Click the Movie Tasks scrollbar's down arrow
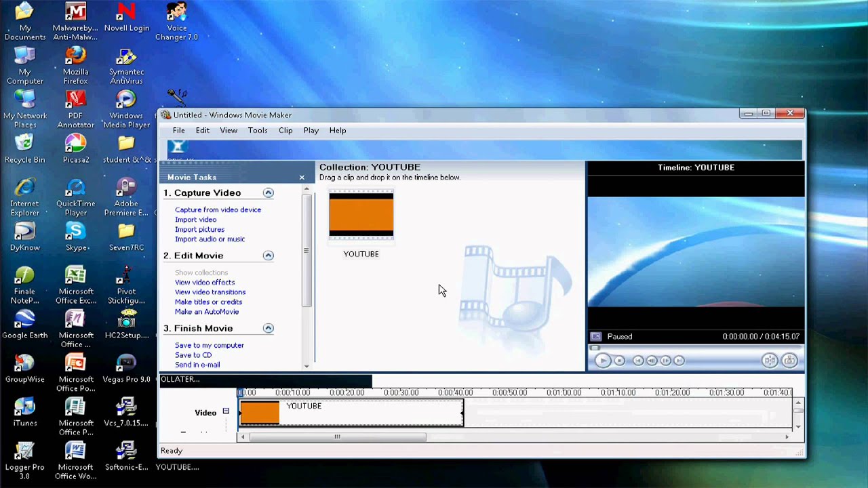The width and height of the screenshot is (868, 488). [x=307, y=366]
